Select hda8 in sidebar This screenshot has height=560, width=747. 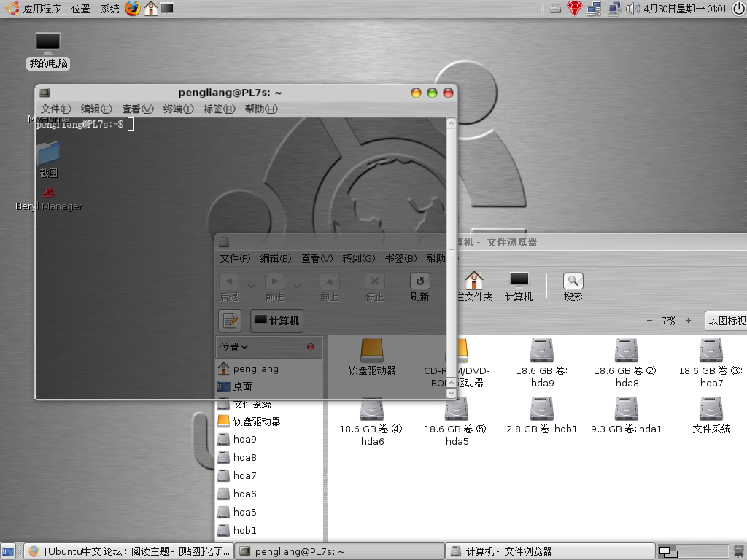269,457
